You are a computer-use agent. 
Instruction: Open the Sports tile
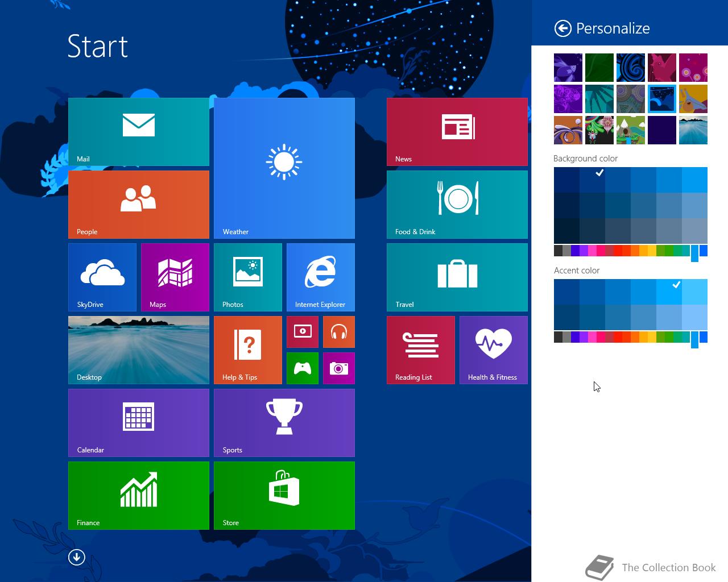click(x=284, y=423)
